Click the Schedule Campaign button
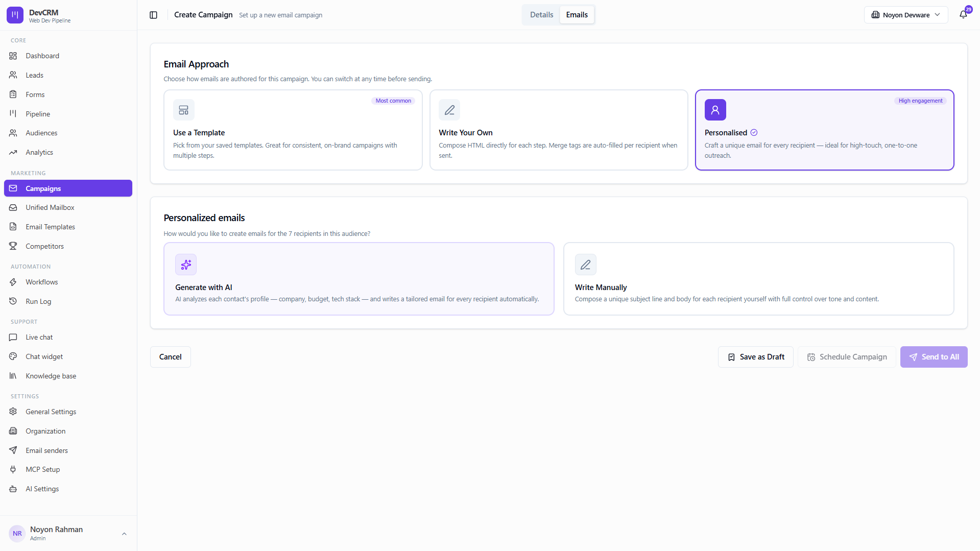This screenshot has width=980, height=551. pyautogui.click(x=847, y=357)
